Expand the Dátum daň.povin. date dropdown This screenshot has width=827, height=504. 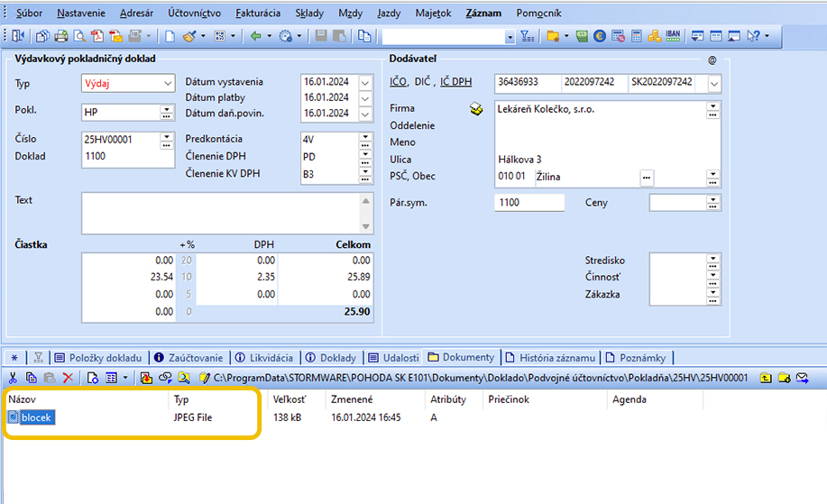[x=365, y=114]
